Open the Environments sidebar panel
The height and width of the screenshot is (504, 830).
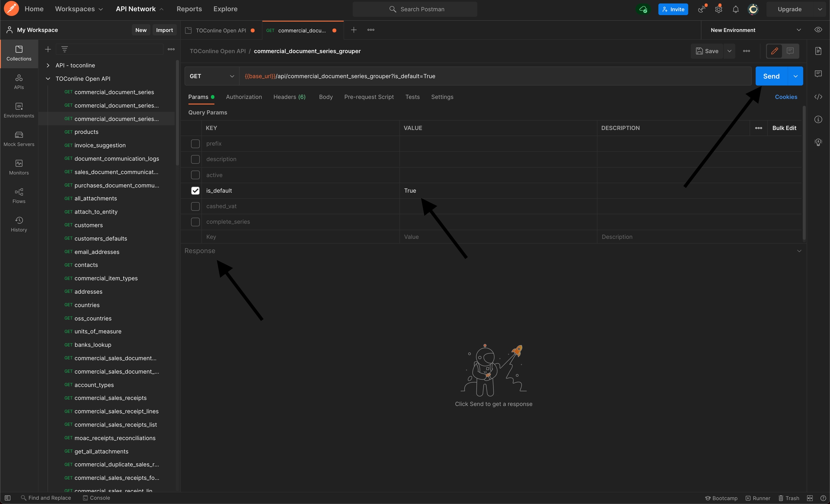coord(19,110)
